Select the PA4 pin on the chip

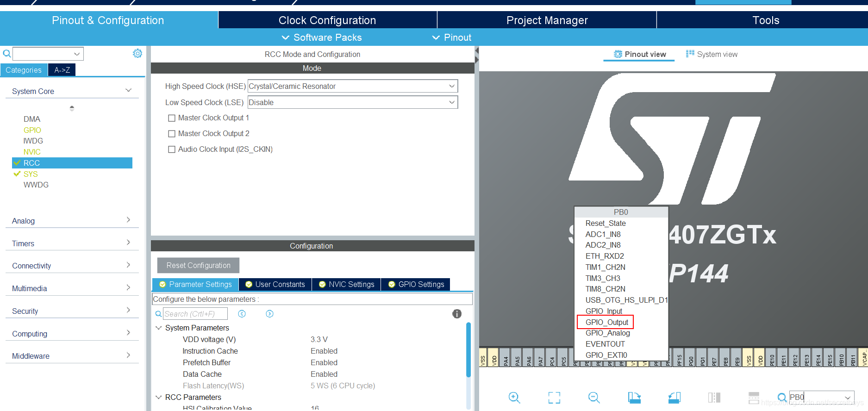506,357
